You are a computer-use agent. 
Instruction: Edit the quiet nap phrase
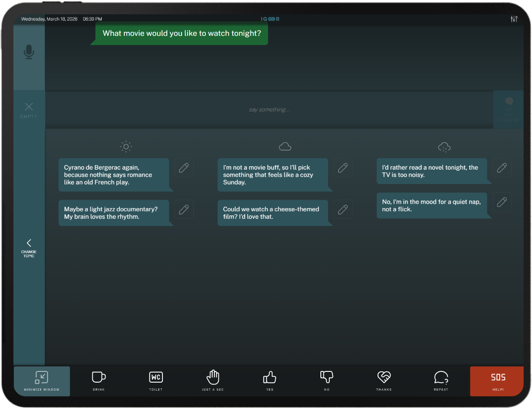click(x=502, y=202)
